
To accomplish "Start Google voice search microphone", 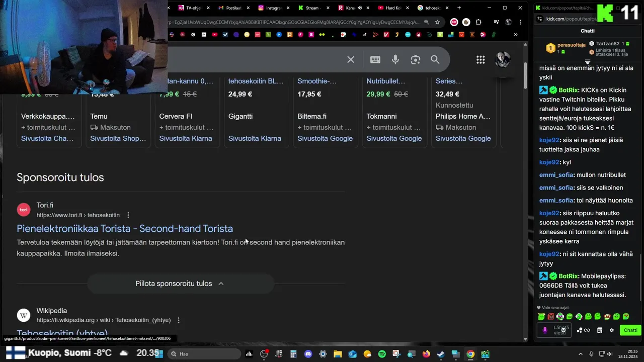I will click(x=395, y=59).
